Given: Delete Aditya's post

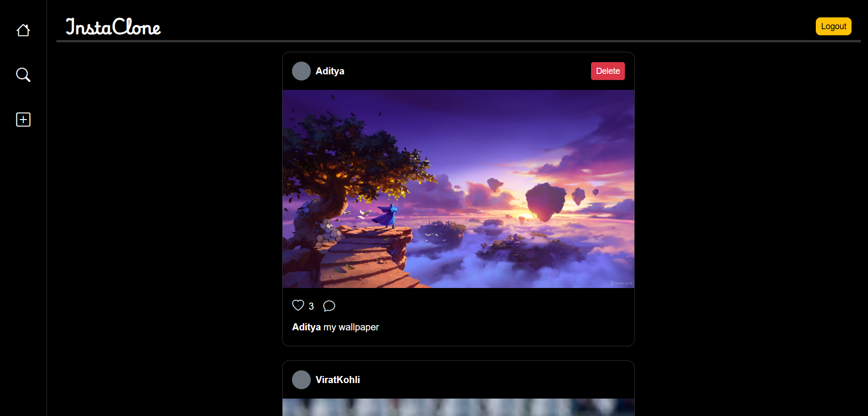Looking at the screenshot, I should click(608, 71).
